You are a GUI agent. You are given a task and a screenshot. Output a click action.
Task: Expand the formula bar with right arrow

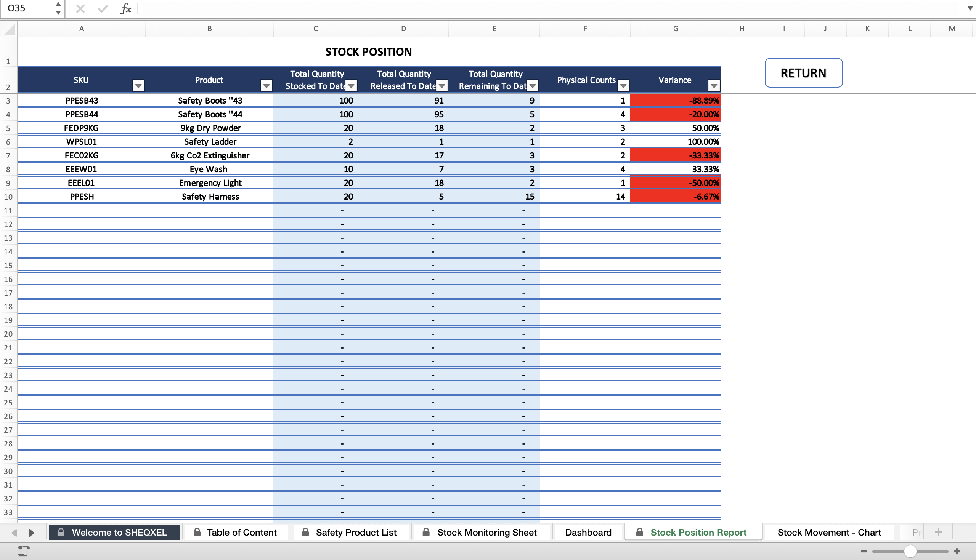(970, 8)
